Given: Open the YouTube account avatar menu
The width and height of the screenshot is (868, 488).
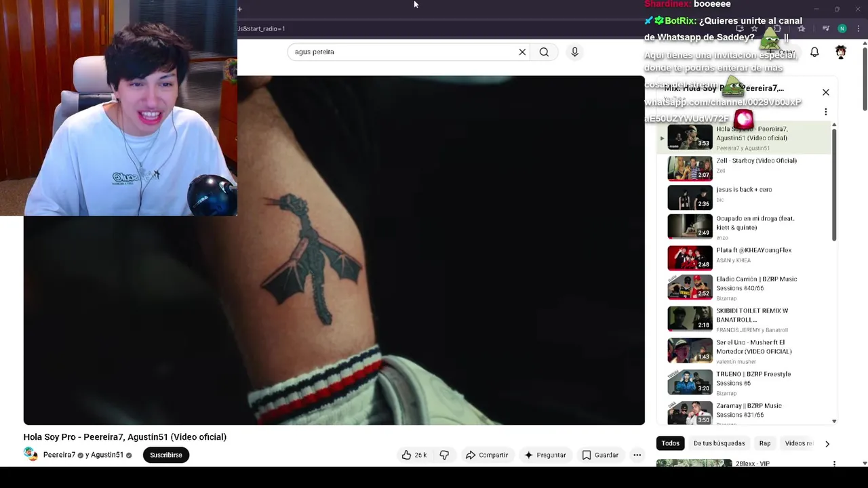Looking at the screenshot, I should pos(841,52).
